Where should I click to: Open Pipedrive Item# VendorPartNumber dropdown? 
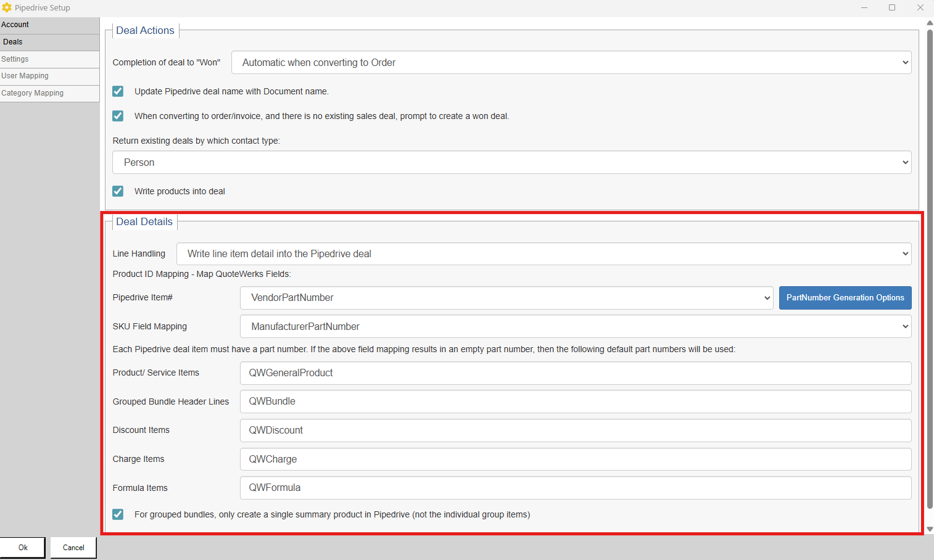coord(506,298)
